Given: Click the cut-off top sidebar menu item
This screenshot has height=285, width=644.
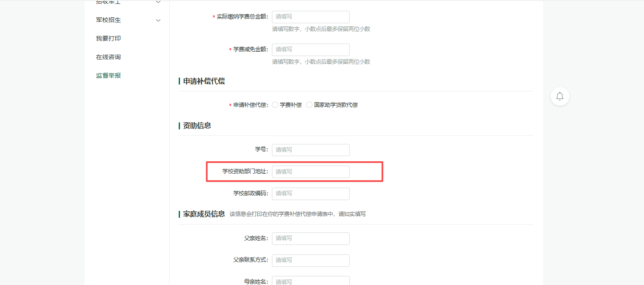Looking at the screenshot, I should click(x=108, y=2).
